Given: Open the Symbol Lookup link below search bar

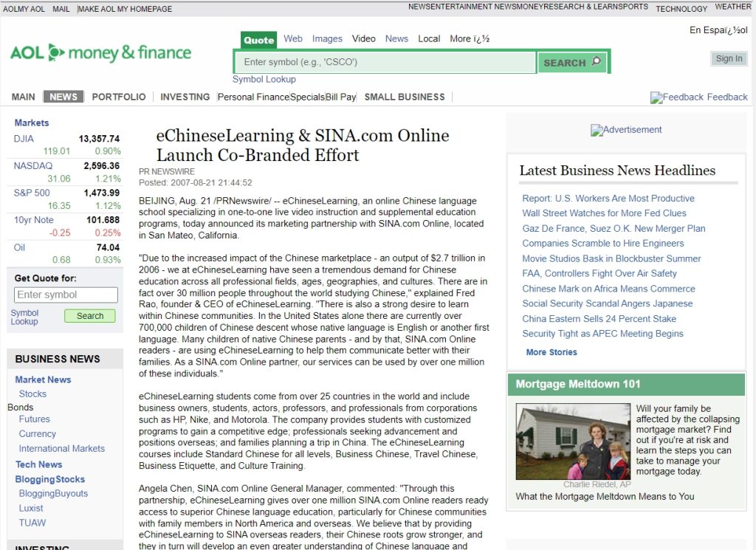Looking at the screenshot, I should coord(264,79).
